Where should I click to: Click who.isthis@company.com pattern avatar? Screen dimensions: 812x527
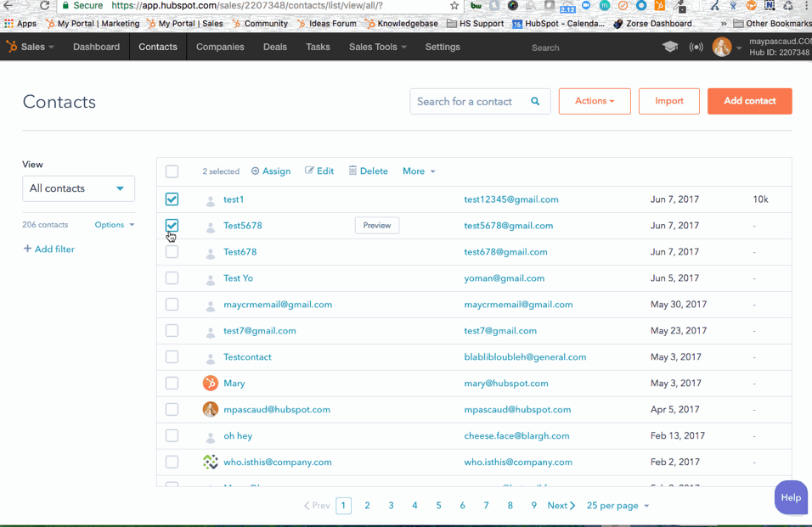[211, 462]
